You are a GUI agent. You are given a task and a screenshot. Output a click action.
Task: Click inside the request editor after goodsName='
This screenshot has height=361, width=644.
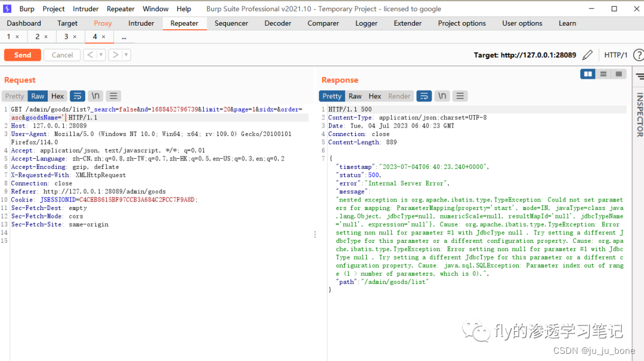(x=66, y=118)
